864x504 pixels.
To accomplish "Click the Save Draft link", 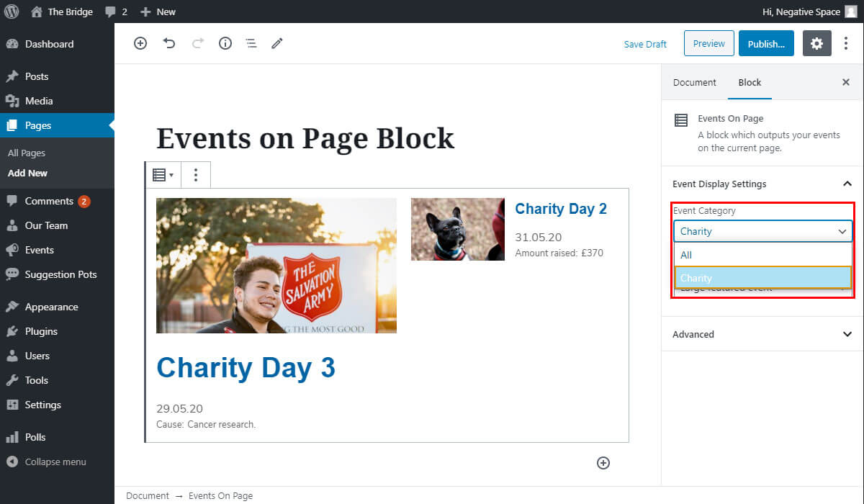I will click(645, 44).
